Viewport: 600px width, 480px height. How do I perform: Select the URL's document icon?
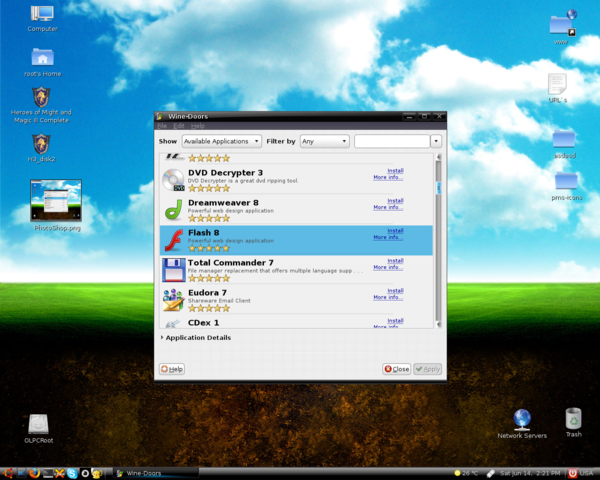pyautogui.click(x=557, y=84)
